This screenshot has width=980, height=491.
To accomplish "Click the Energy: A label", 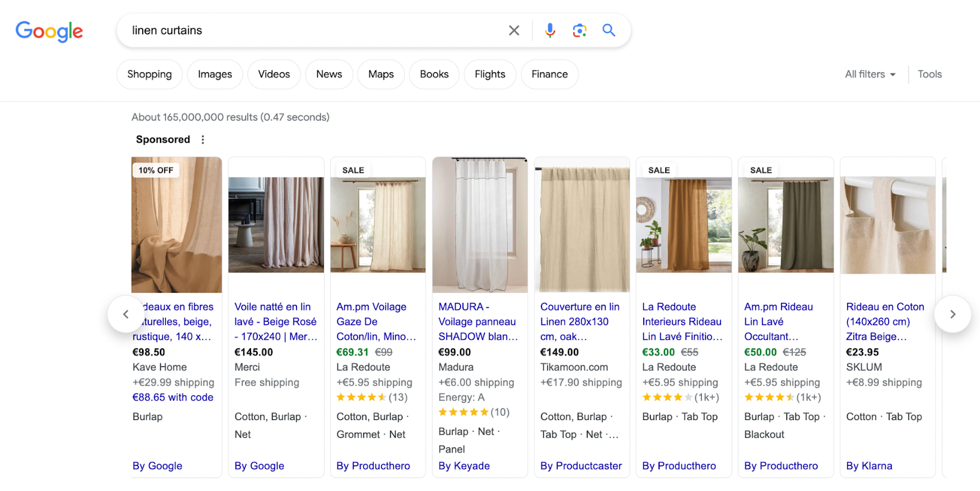I will click(461, 397).
